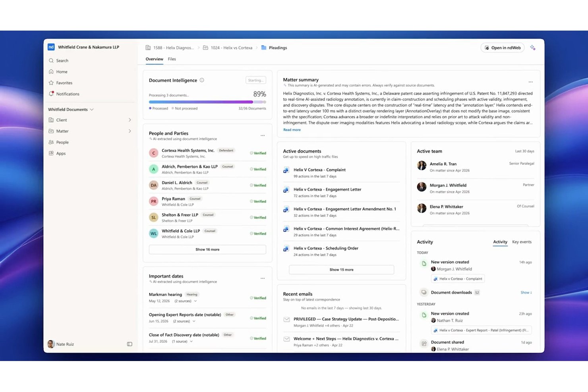
Task: Click Helix V Cortexa Complaint document icon
Action: 286,170
